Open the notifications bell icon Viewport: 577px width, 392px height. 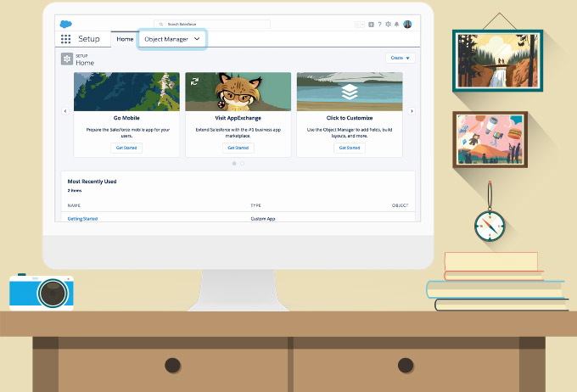[397, 25]
